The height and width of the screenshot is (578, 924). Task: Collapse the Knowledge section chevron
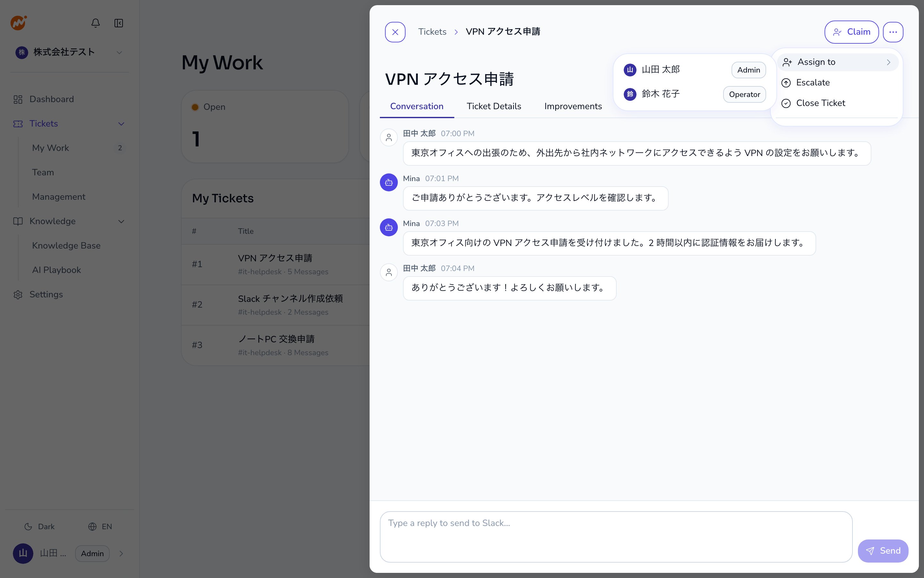coord(121,221)
